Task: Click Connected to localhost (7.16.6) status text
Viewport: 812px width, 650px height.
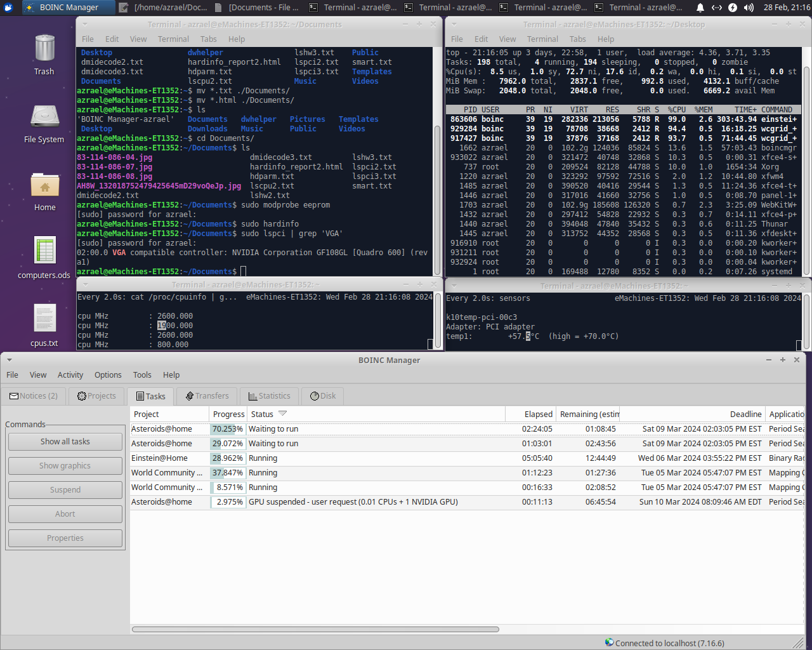Action: pyautogui.click(x=670, y=643)
